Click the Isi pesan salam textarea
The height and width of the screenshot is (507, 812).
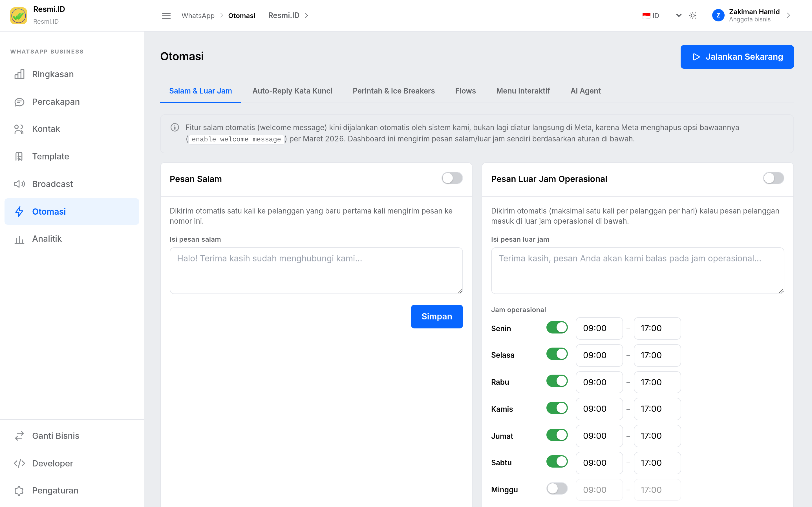click(316, 271)
